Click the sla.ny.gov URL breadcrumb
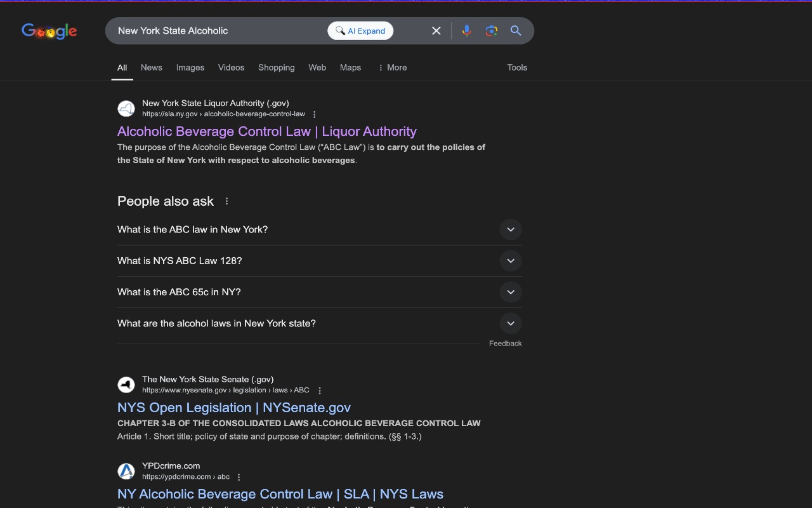812x508 pixels. pyautogui.click(x=223, y=114)
